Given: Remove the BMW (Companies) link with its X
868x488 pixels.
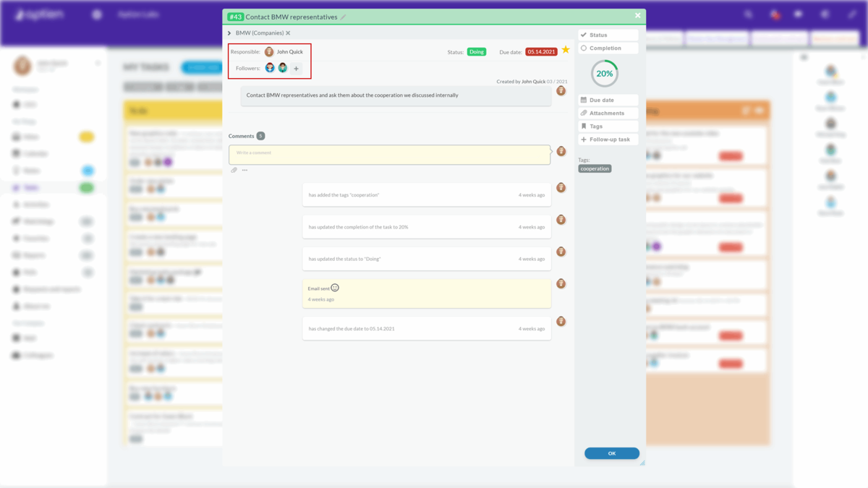Looking at the screenshot, I should pyautogui.click(x=288, y=33).
